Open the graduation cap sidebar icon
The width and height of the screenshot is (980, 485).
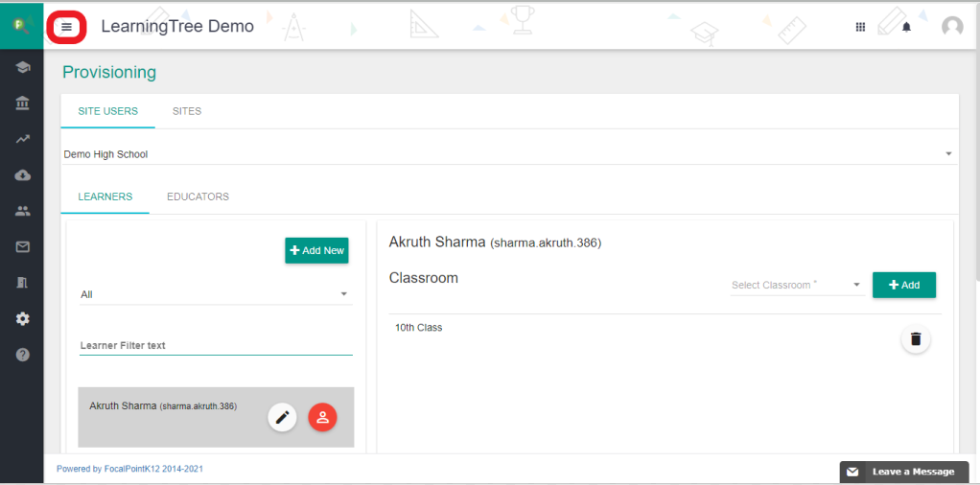pos(22,67)
